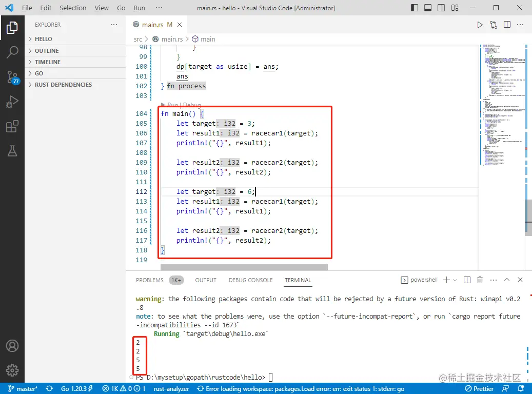Screen dimensions: 532x394
Task: Toggle bottom panel layout icon
Action: tap(428, 8)
